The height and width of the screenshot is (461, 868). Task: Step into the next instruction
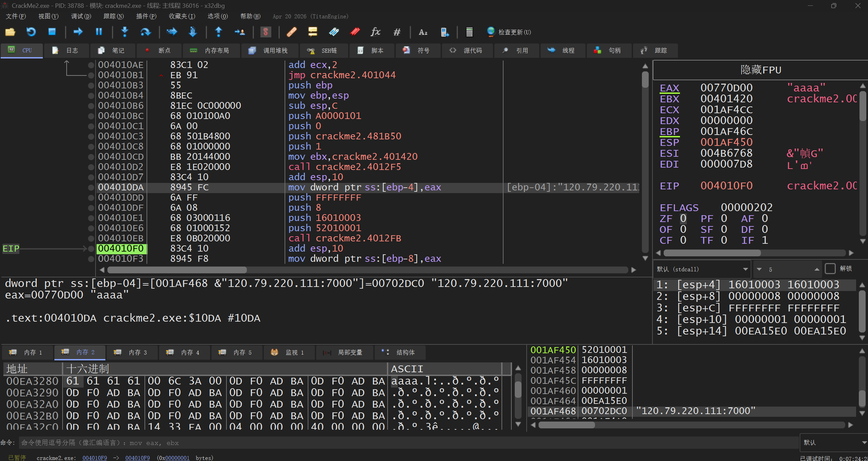[x=125, y=32]
